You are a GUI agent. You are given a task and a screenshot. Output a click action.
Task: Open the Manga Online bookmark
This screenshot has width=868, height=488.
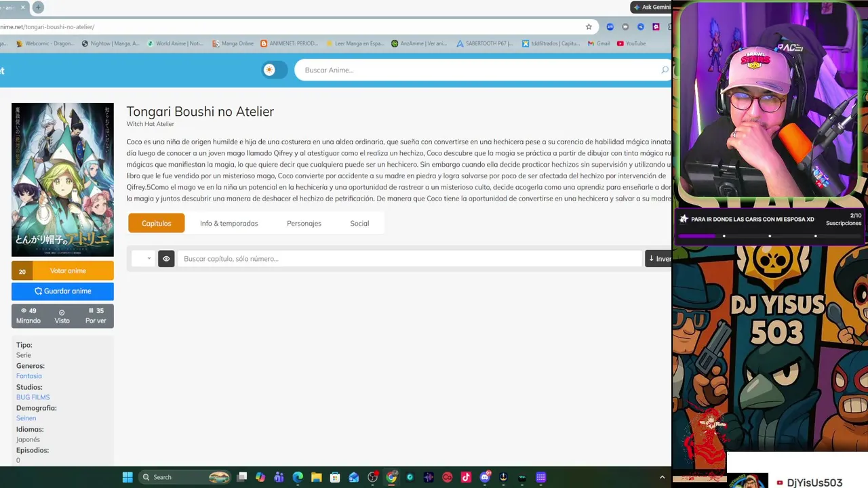click(x=233, y=43)
